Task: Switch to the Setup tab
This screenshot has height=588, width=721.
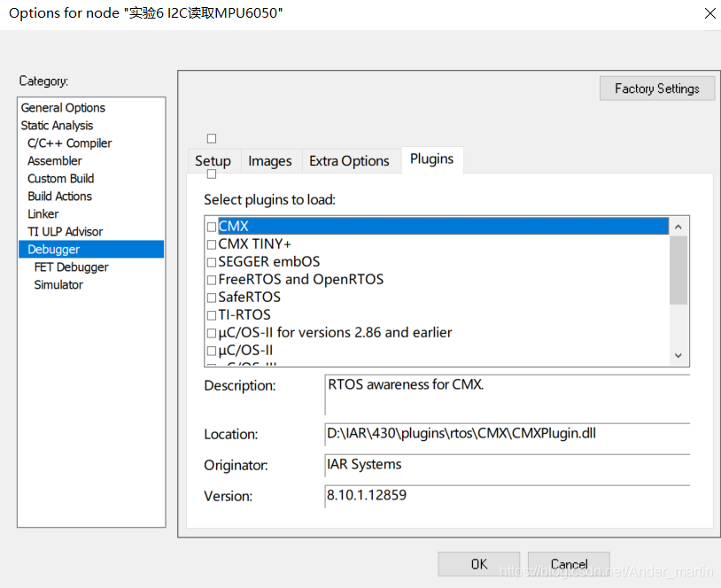Action: pos(213,160)
